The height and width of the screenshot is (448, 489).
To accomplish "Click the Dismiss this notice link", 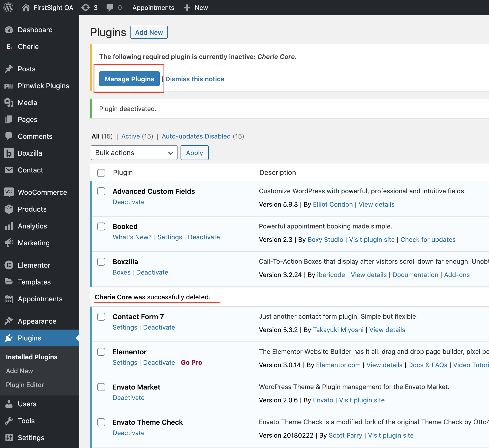I will click(x=195, y=79).
